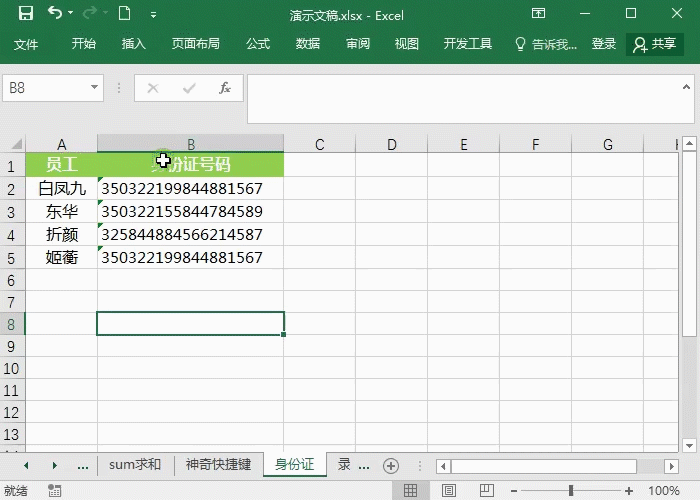Select row 1 header
This screenshot has height=500, width=700.
(x=12, y=166)
